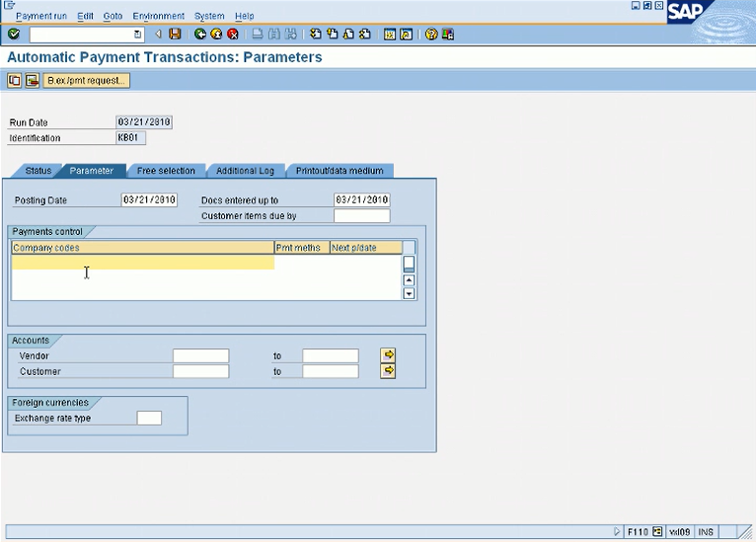Open multiple selection for Customer
This screenshot has width=756, height=542.
tap(388, 371)
